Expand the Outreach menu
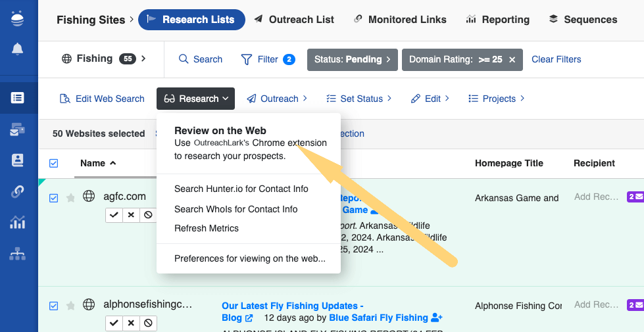This screenshot has height=332, width=644. 277,99
